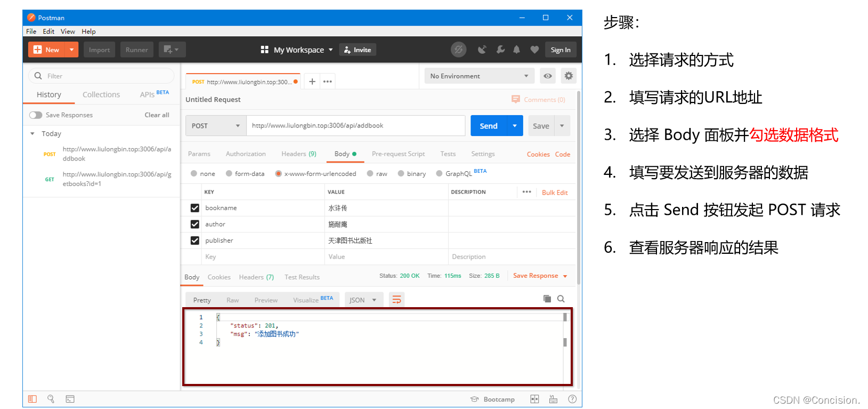This screenshot has width=868, height=409.
Task: Open the notifications bell
Action: pos(516,50)
